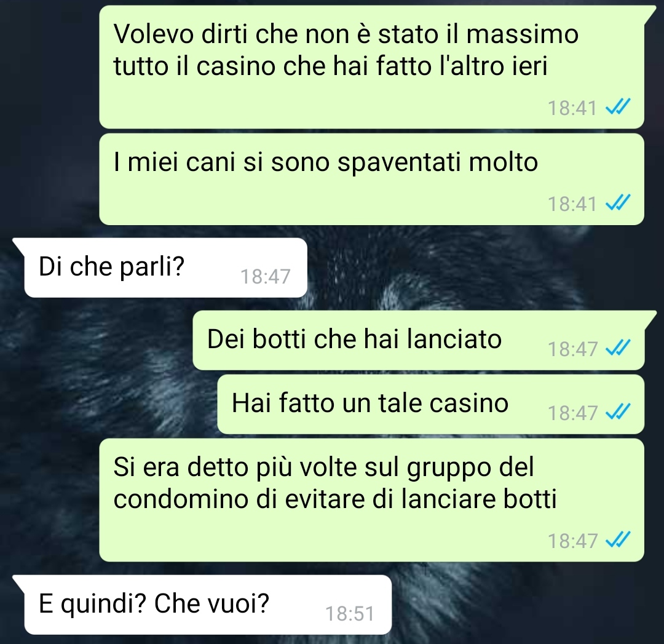The height and width of the screenshot is (644, 664).
Task: Click the double ticks beside 'Dei botti che hai lanciato'
Action: point(619,348)
